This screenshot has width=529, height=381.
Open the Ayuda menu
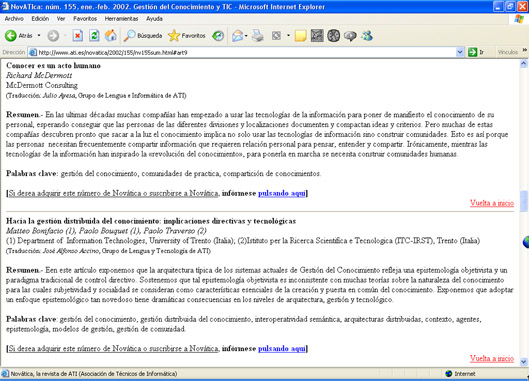(x=154, y=19)
